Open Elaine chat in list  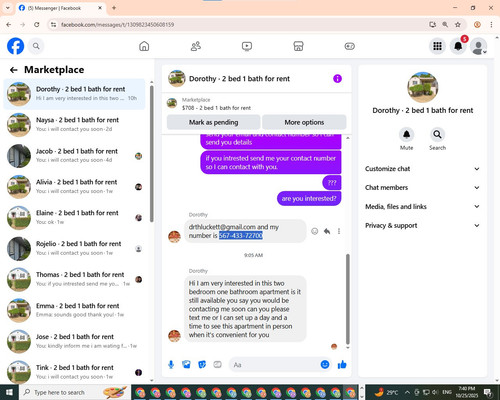point(74,217)
